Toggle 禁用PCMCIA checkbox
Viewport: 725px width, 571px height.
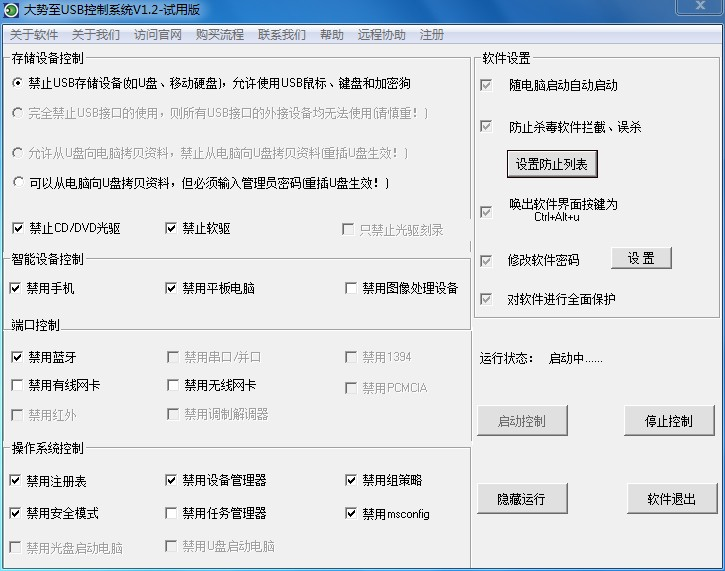350,387
